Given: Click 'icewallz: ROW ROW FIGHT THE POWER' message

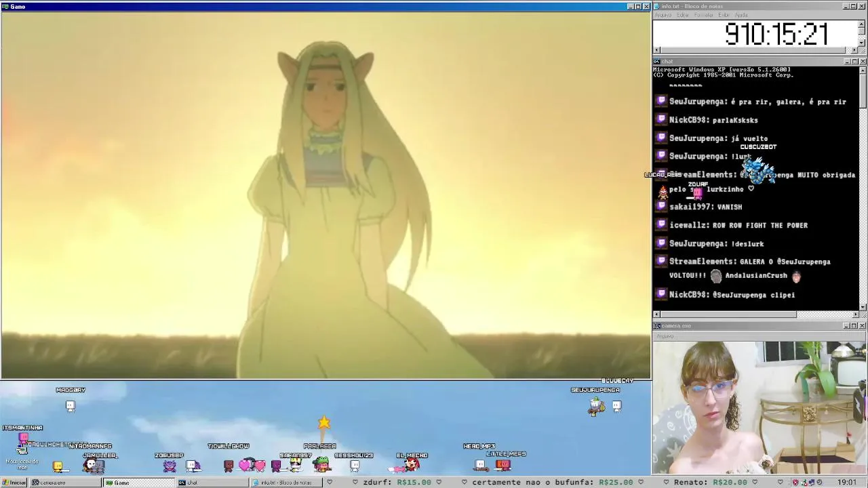Looking at the screenshot, I should tap(738, 225).
